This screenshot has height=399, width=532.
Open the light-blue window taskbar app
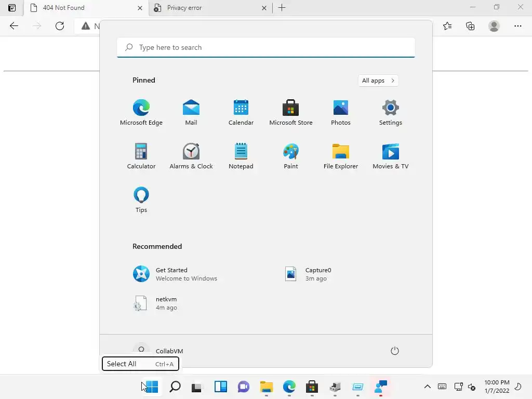tap(357, 387)
